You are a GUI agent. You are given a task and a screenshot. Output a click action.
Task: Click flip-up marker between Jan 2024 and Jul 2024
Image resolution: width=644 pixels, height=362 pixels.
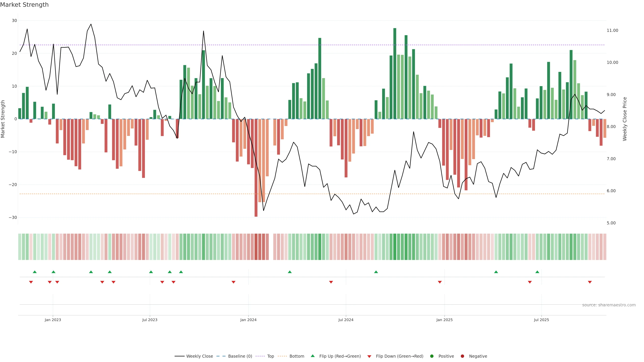coord(290,272)
